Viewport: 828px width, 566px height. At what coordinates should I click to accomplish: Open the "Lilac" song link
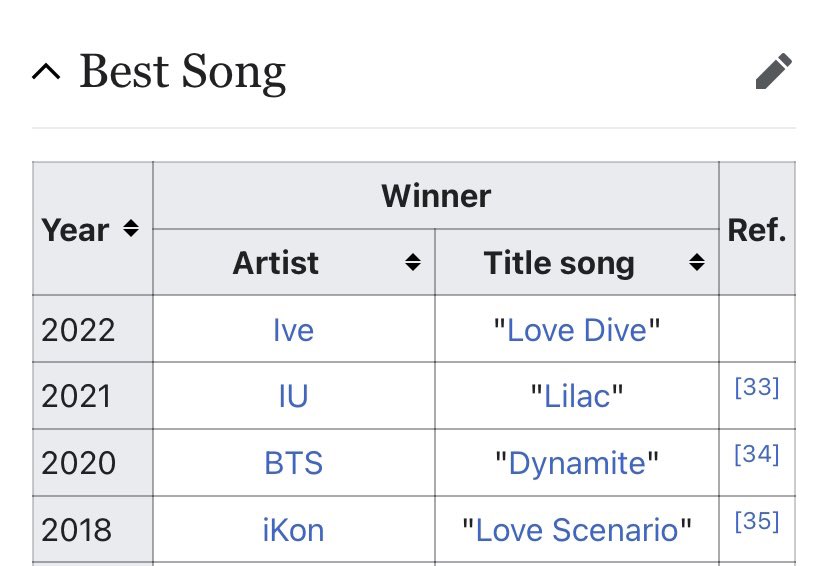[577, 397]
